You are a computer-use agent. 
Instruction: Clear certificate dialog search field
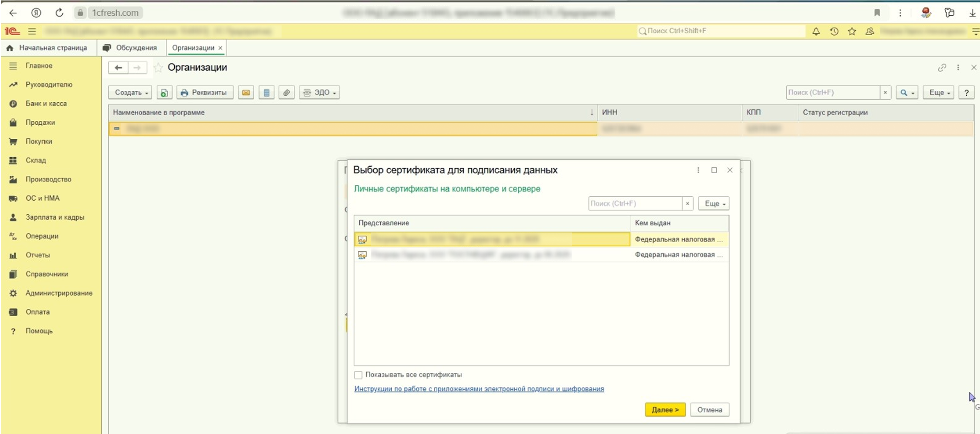(688, 203)
